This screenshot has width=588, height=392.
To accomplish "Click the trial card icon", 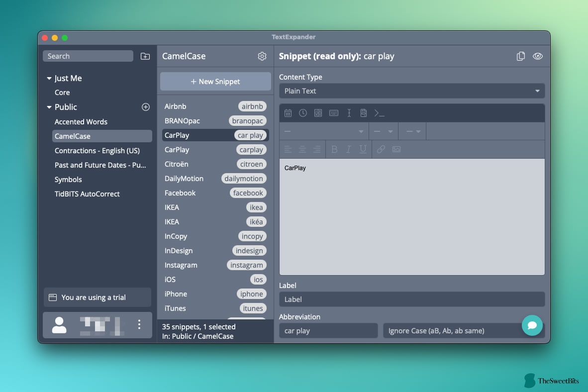I will pyautogui.click(x=53, y=297).
